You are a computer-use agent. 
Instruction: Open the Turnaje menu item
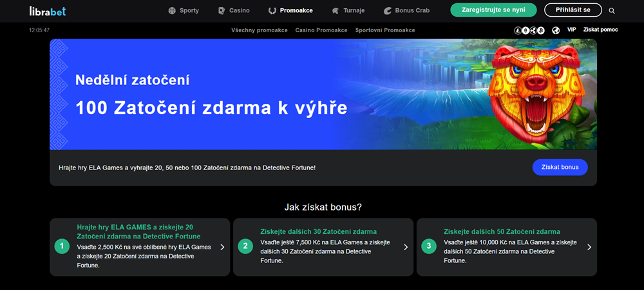coord(348,11)
